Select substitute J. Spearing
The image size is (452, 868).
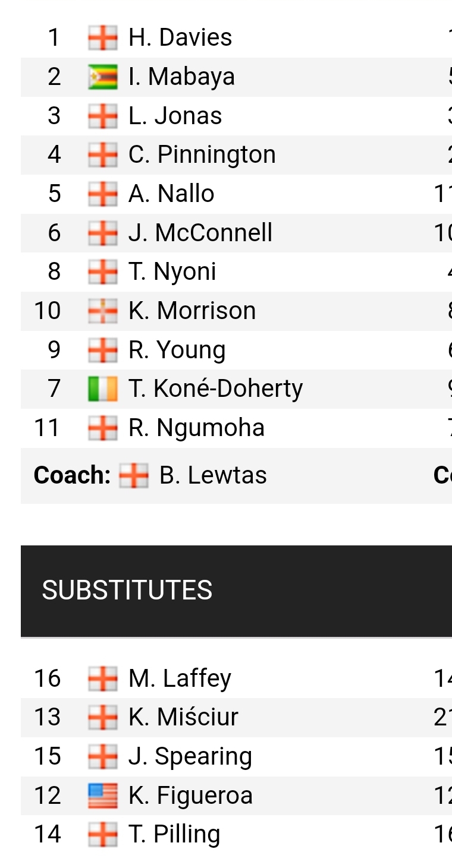190,756
